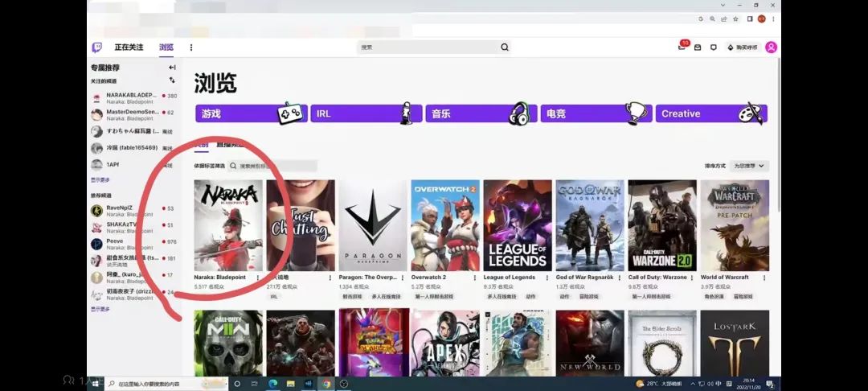Open Lost Ark cover thumbnail

(735, 344)
